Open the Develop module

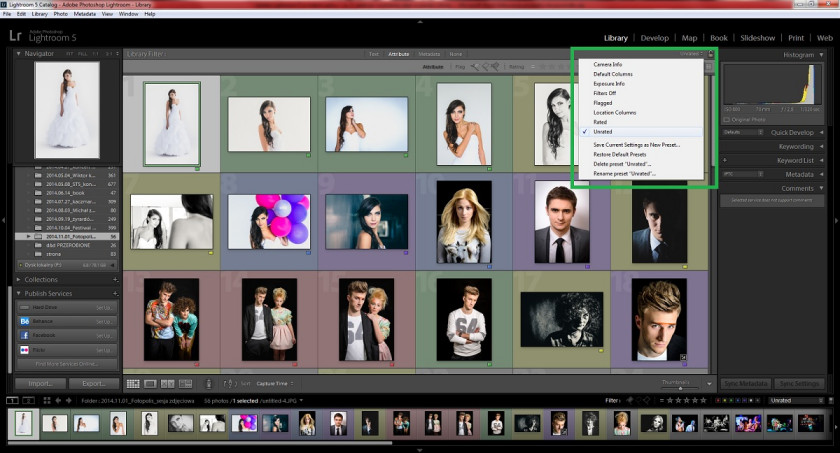click(655, 38)
